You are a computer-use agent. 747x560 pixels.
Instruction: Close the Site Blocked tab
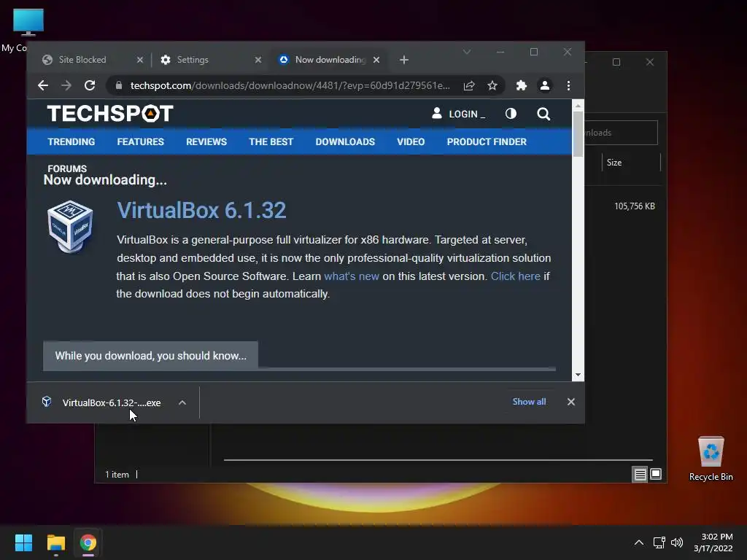[139, 60]
